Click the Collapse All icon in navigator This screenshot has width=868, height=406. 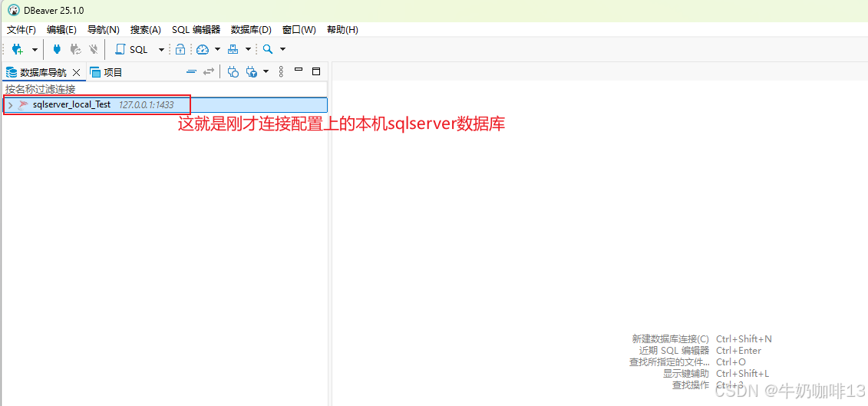pos(192,71)
